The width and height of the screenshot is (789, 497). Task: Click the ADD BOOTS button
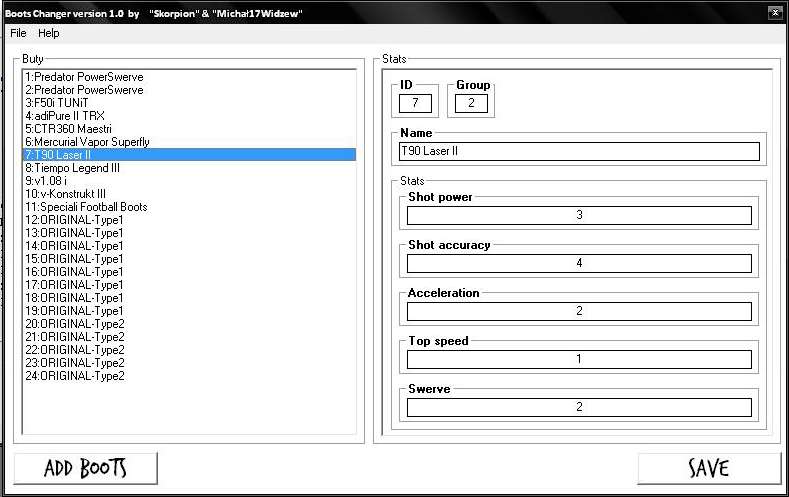click(86, 468)
